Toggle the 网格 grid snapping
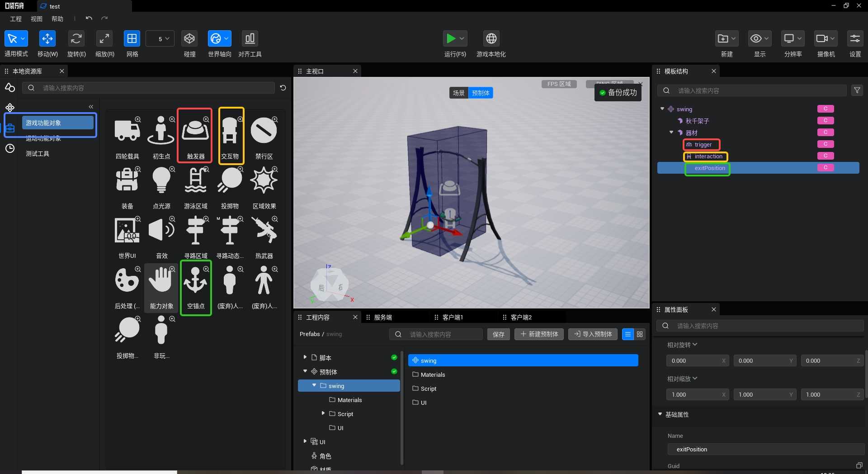868x474 pixels. click(x=132, y=39)
